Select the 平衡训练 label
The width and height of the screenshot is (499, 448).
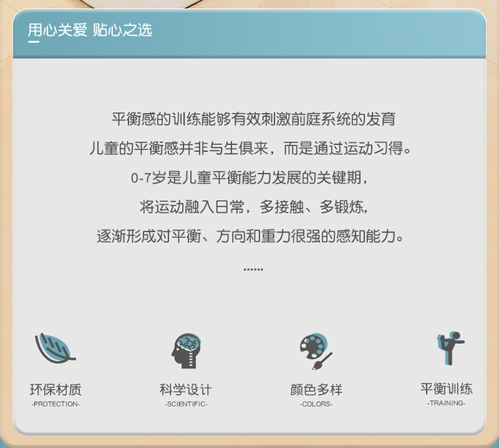click(x=446, y=388)
